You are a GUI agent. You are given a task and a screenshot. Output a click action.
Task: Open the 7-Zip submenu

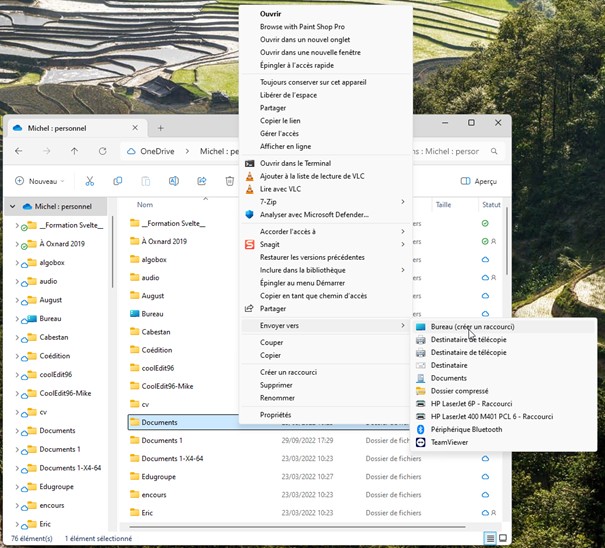[x=326, y=202]
